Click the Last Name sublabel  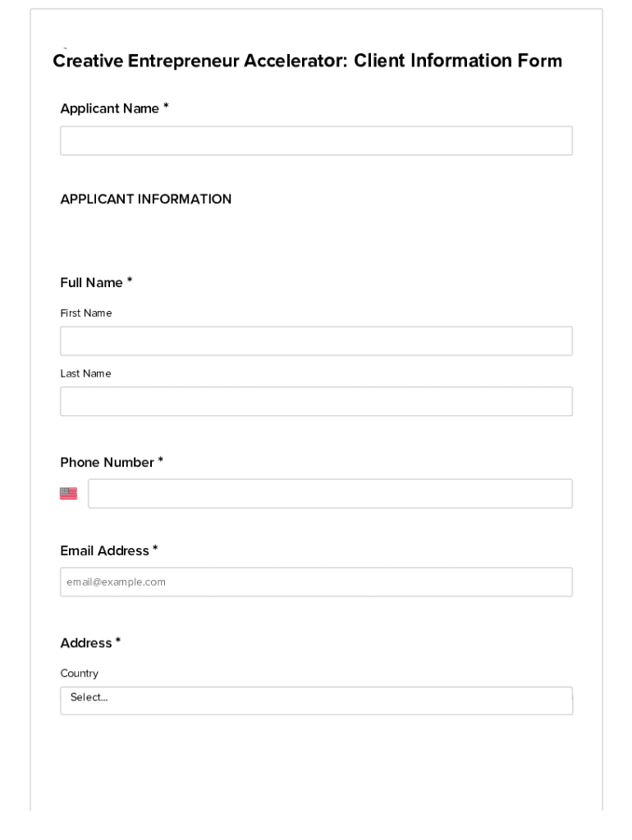pyautogui.click(x=85, y=374)
